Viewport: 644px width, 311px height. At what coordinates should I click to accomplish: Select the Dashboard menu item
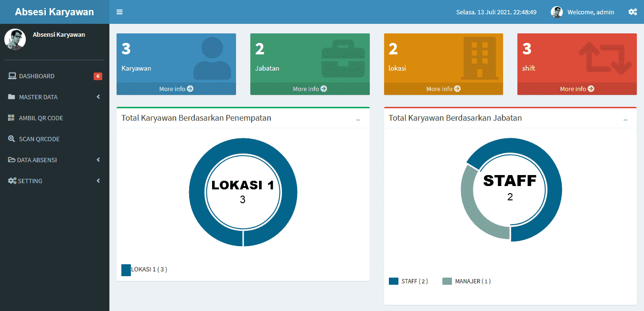click(x=37, y=76)
